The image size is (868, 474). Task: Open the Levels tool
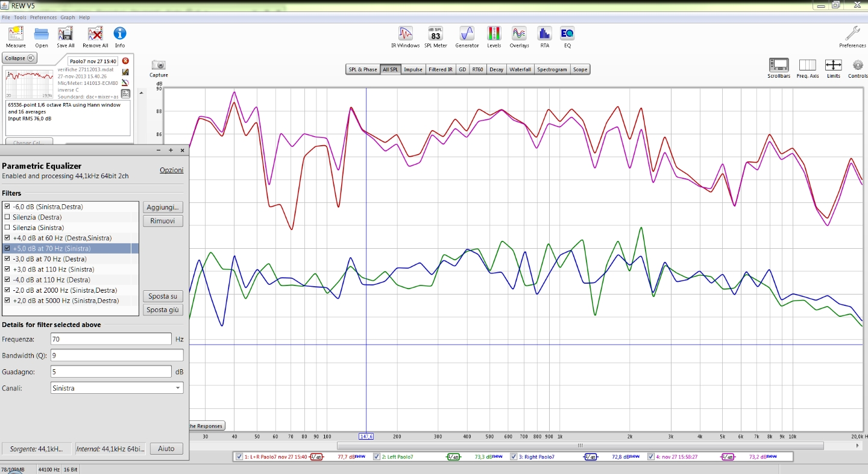click(494, 33)
